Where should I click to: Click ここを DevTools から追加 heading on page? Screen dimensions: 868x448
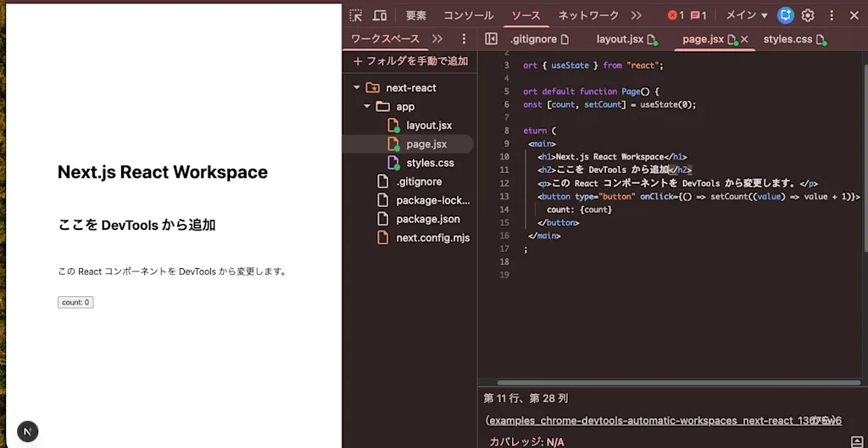[x=136, y=225]
